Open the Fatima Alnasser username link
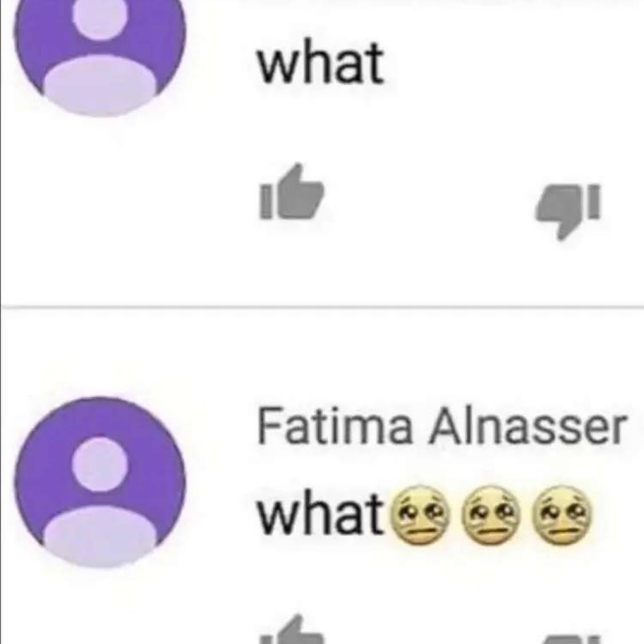The height and width of the screenshot is (644, 644). (x=442, y=426)
